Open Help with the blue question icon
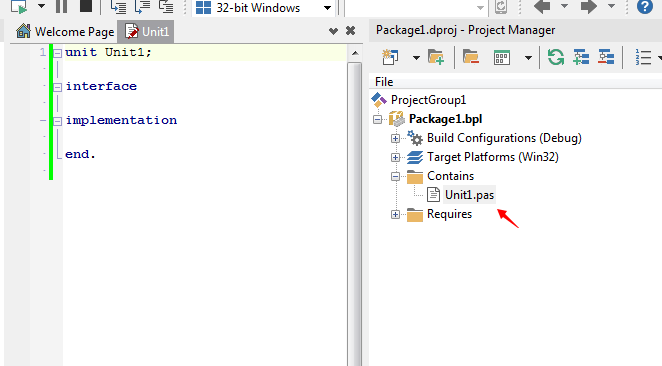Image resolution: width=662 pixels, height=366 pixels. pyautogui.click(x=644, y=7)
